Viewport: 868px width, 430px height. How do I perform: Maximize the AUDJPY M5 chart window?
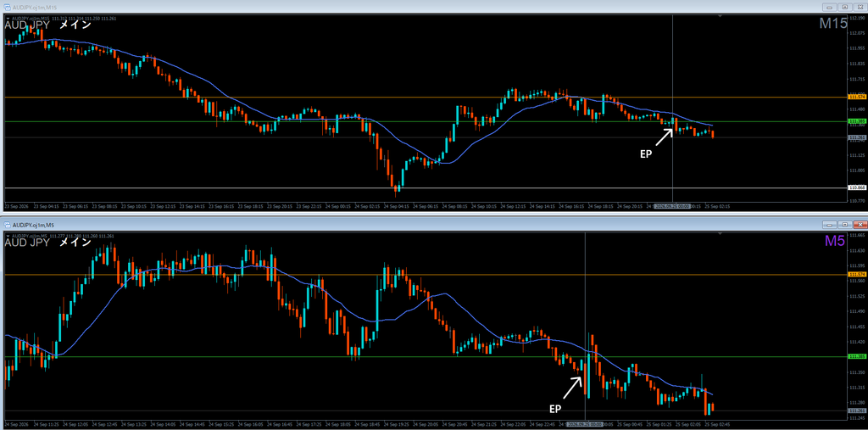[x=844, y=225]
